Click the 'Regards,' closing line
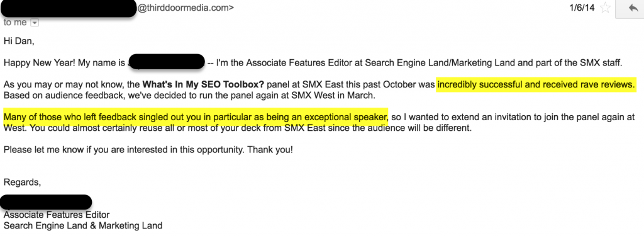This screenshot has width=644, height=236. (x=23, y=183)
